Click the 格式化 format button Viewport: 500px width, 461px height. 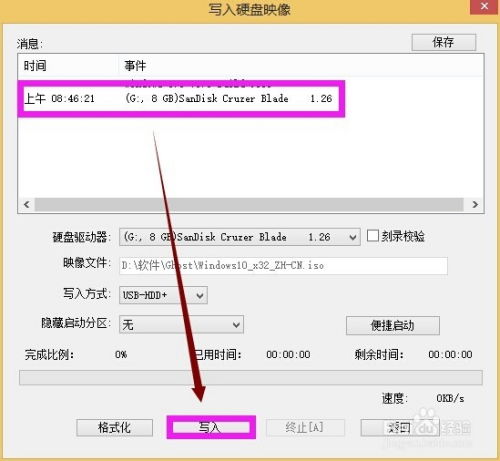coord(114,427)
